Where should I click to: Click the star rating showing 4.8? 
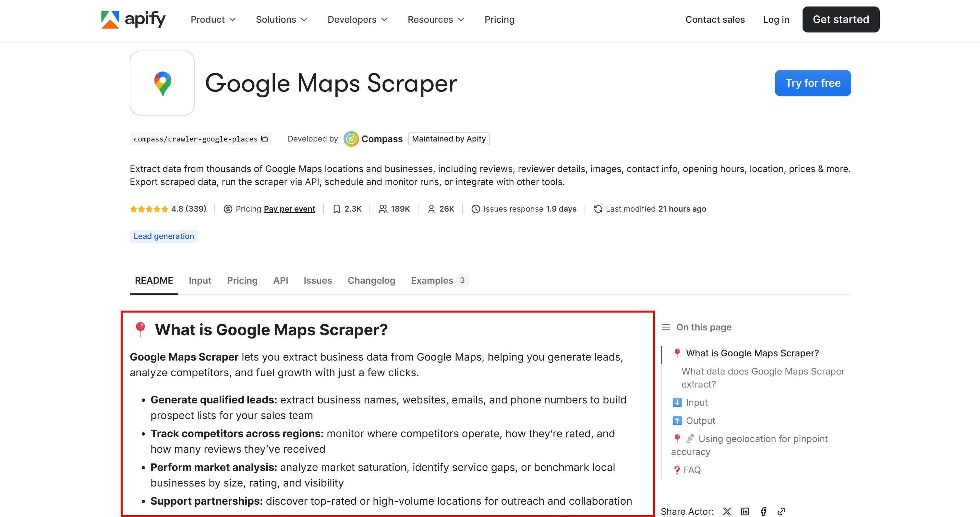coord(149,209)
